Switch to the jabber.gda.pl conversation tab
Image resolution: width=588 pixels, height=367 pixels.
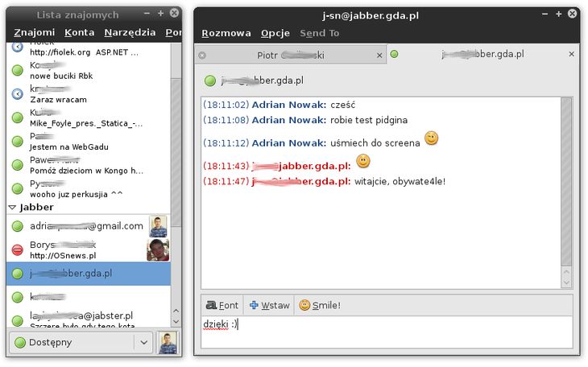pyautogui.click(x=482, y=54)
